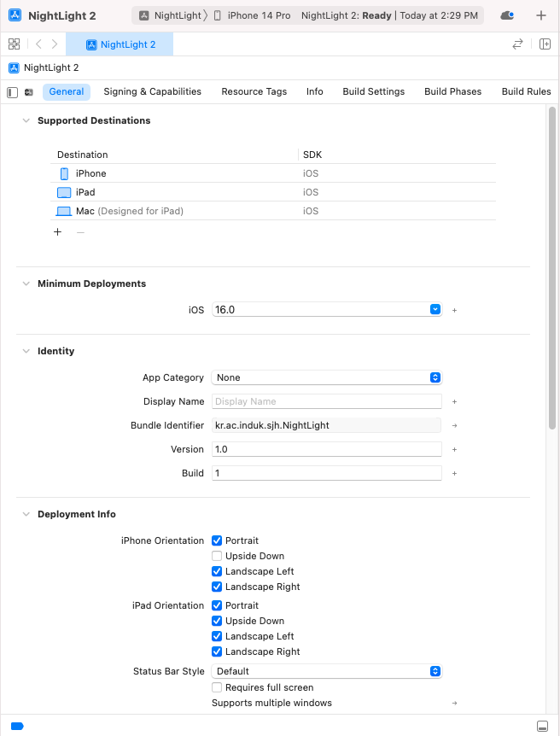Screen dimensions: 560x736
Task: Switch to Signing & Capabilities tab
Action: pos(153,92)
